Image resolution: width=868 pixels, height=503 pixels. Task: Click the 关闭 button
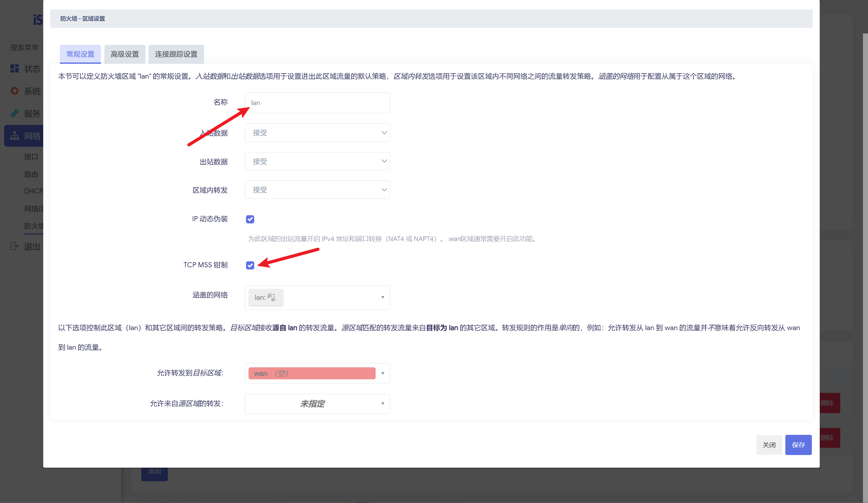click(769, 445)
